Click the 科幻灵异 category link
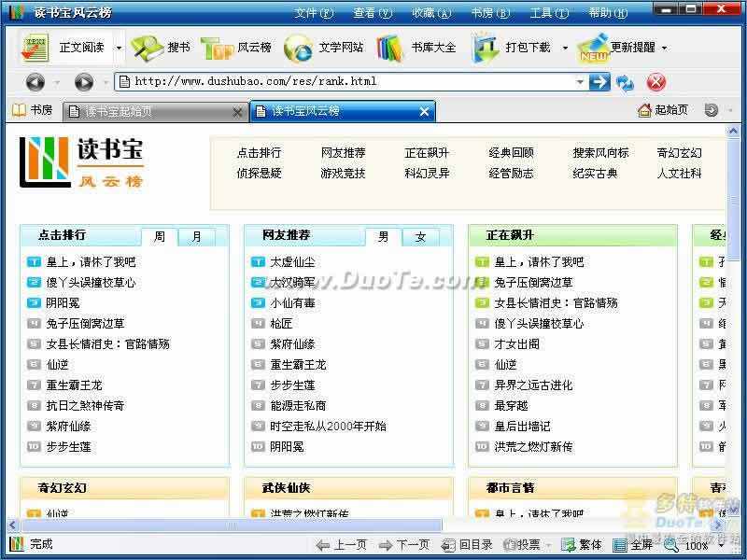 [427, 173]
